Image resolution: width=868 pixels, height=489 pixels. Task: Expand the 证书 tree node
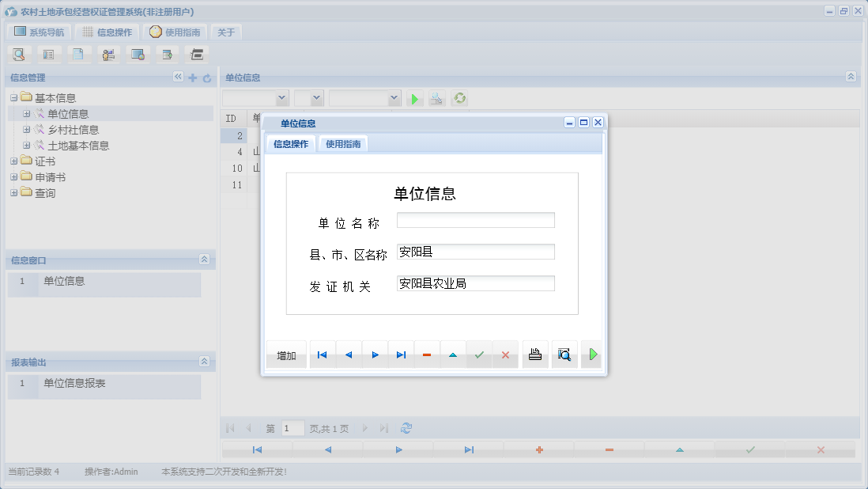coord(13,161)
